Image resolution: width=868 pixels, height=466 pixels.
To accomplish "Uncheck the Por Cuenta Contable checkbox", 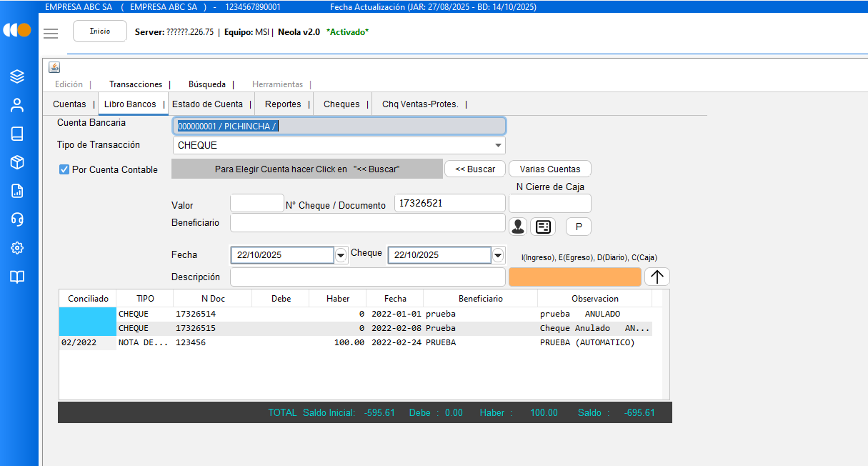I will tap(64, 169).
